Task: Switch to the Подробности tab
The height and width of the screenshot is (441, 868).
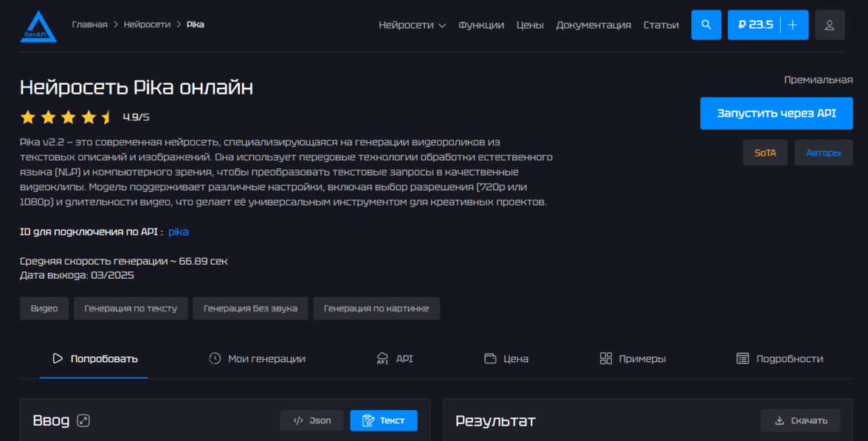Action: click(779, 358)
